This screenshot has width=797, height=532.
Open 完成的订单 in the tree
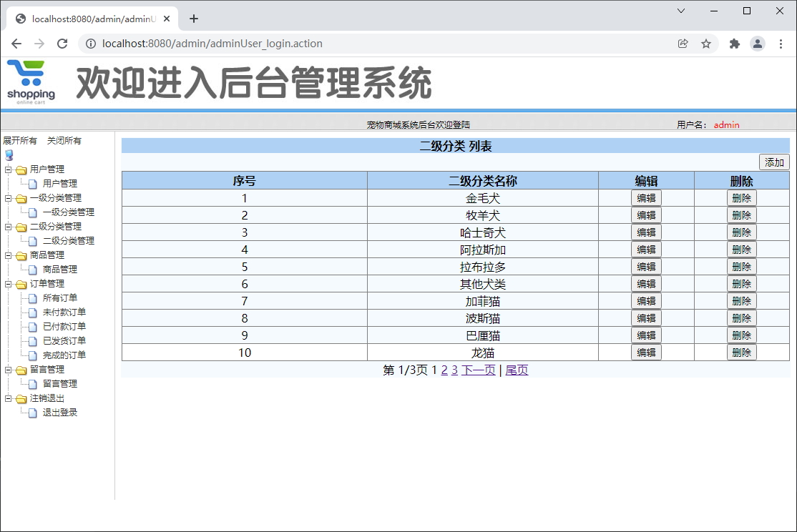pos(64,355)
